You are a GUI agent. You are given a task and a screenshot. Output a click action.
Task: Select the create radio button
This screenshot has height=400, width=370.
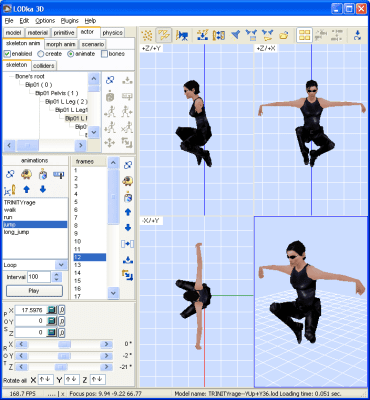click(x=41, y=54)
